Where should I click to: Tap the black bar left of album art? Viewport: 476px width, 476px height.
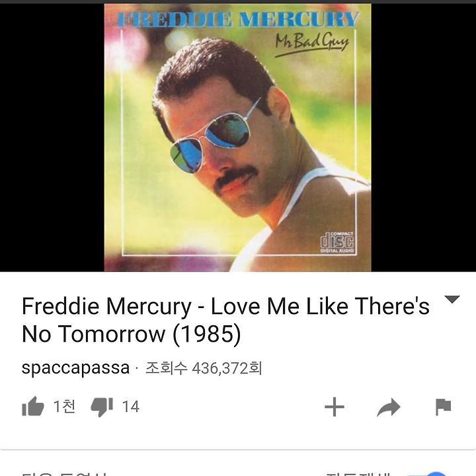pos(52,138)
